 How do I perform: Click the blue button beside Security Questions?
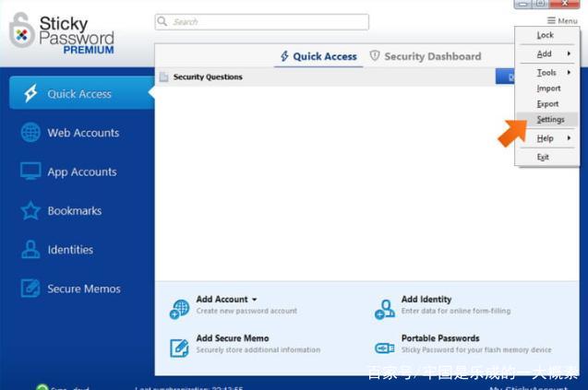505,77
